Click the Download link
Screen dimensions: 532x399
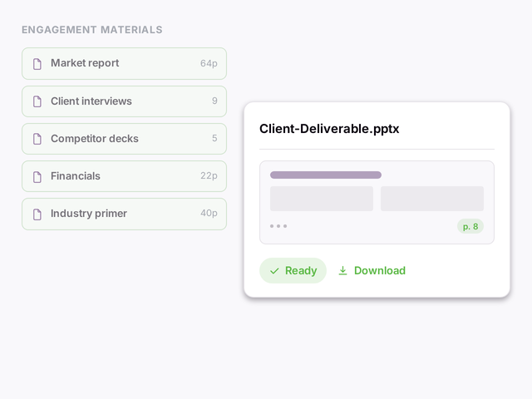[x=372, y=270]
